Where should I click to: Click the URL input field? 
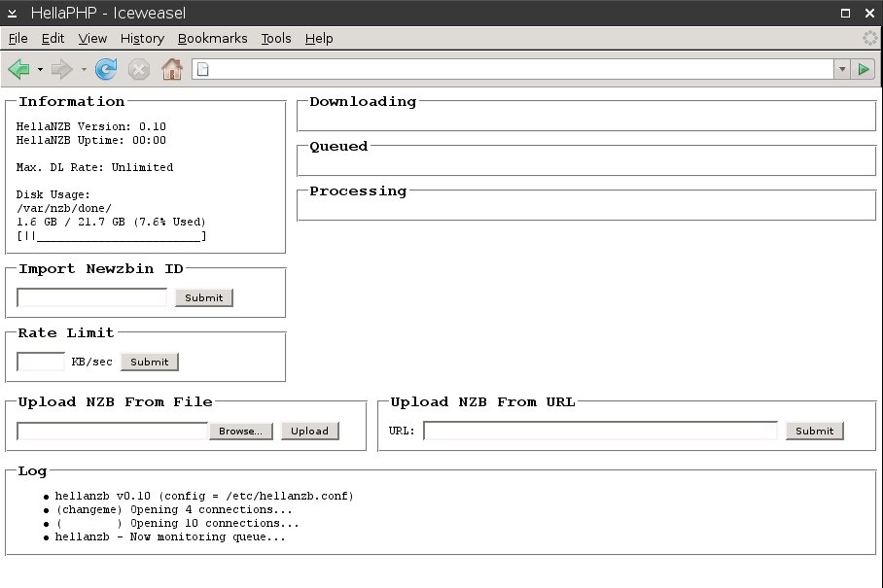(600, 431)
